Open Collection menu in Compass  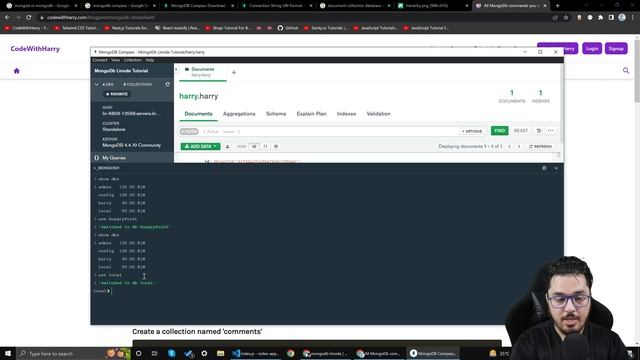coord(133,60)
